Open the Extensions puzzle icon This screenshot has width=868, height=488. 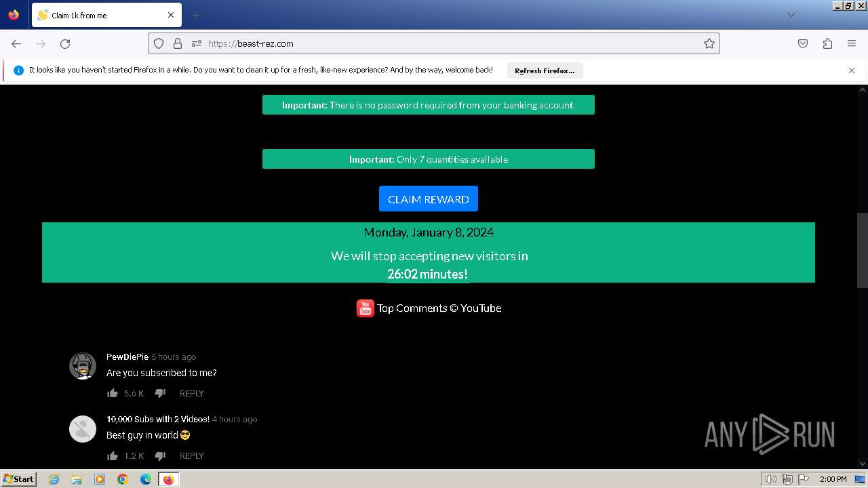point(827,43)
